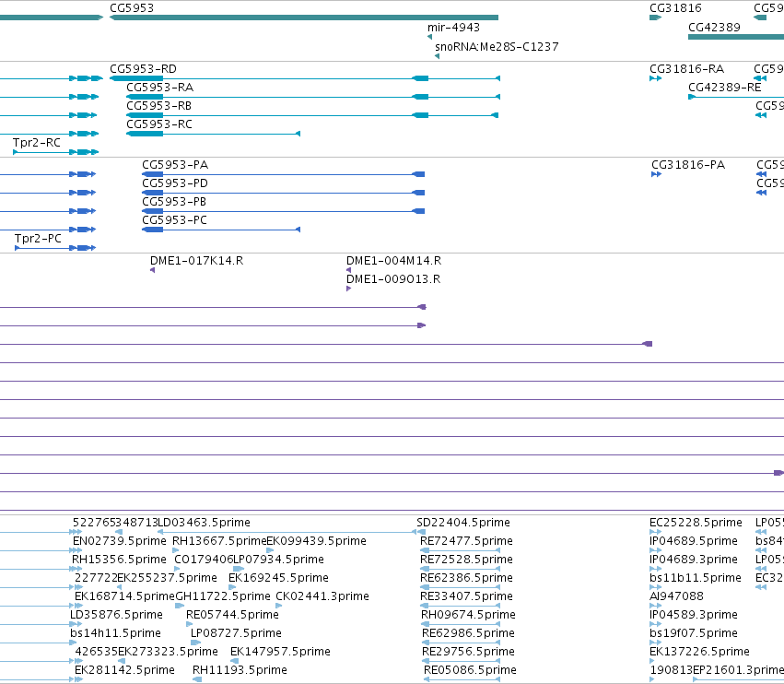The width and height of the screenshot is (784, 684).
Task: Select the EK168714.5prime EST label
Action: click(124, 596)
